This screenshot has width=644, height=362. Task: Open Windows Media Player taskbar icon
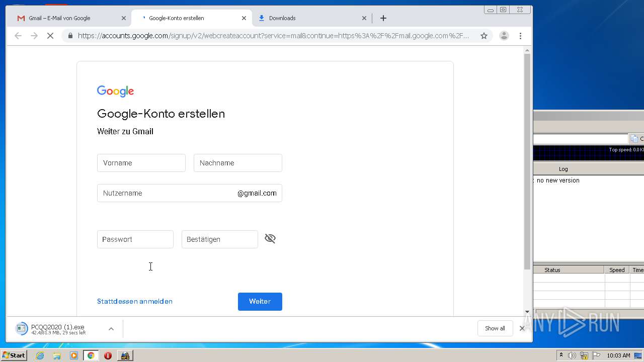pos(74,355)
